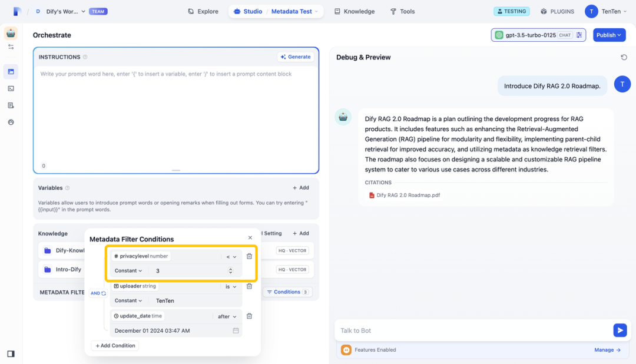The image size is (636, 364).
Task: Open the Conditions 3 button
Action: pos(287,292)
